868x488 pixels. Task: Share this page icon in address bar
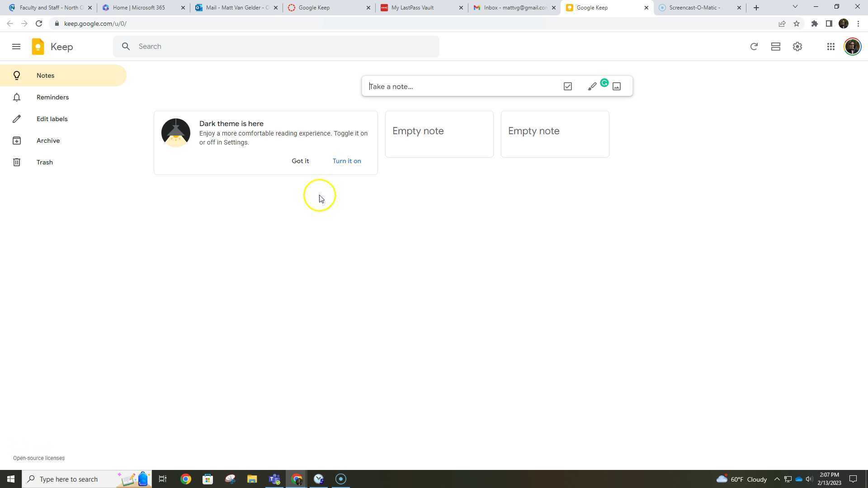tap(782, 23)
